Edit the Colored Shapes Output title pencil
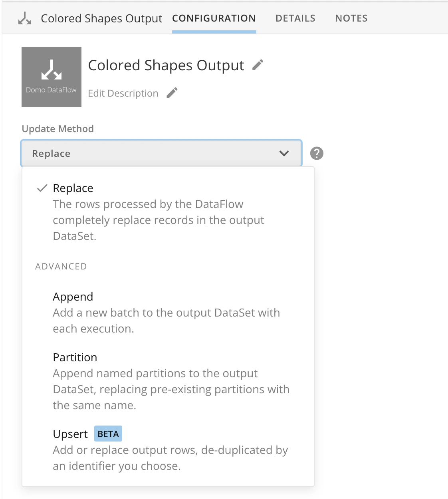Screen dimensions: 448x499 point(258,65)
